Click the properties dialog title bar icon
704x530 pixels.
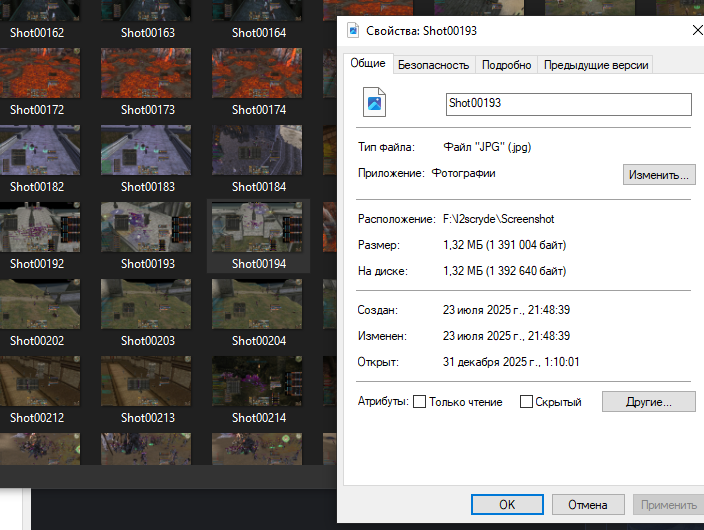point(352,31)
